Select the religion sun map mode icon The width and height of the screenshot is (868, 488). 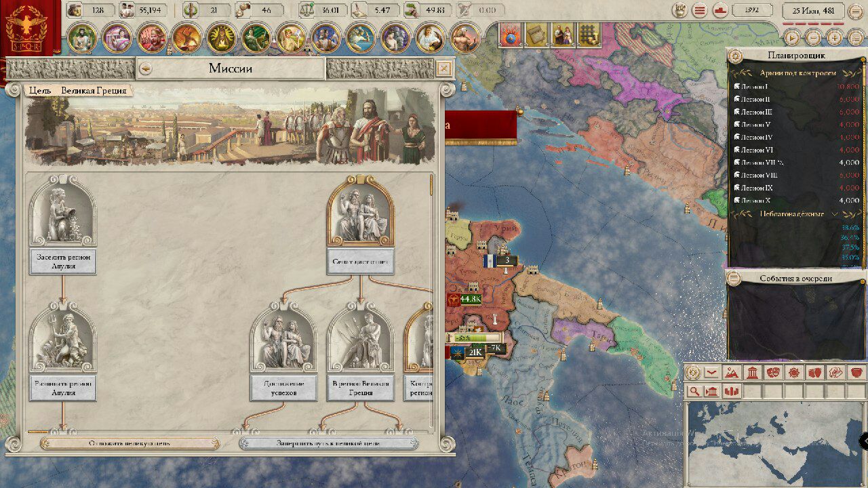(x=794, y=372)
